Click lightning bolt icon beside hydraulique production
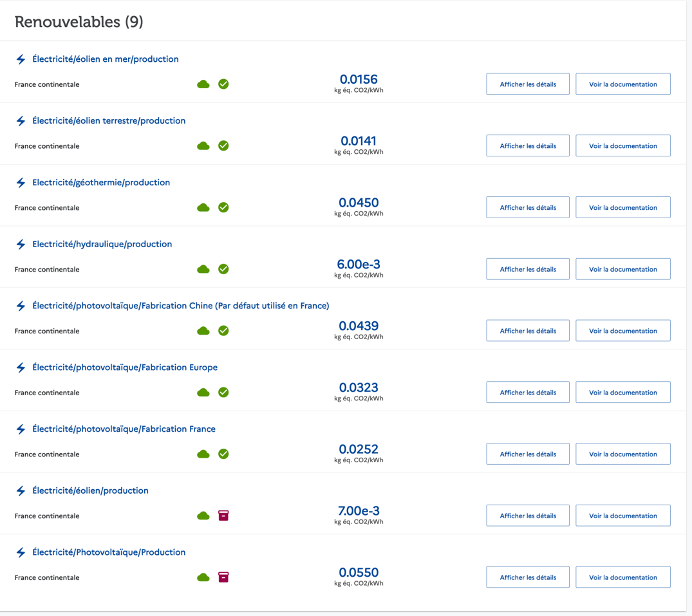This screenshot has width=692, height=616. [x=21, y=245]
